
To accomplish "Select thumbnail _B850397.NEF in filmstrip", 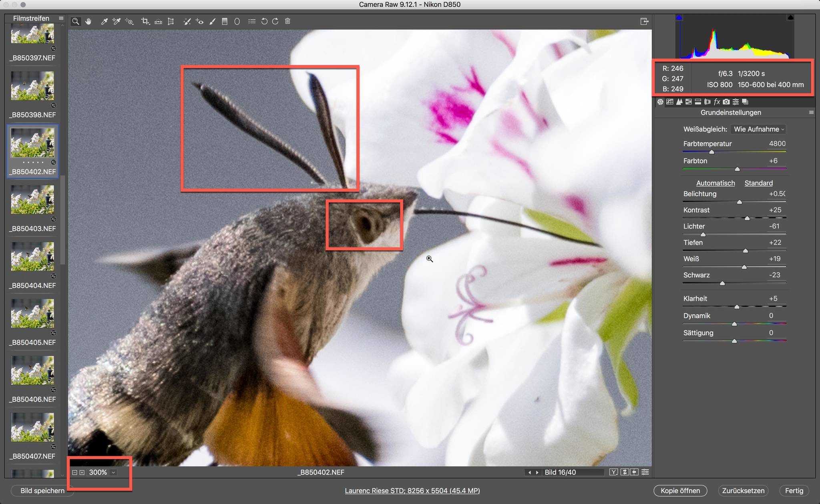I will (32, 34).
